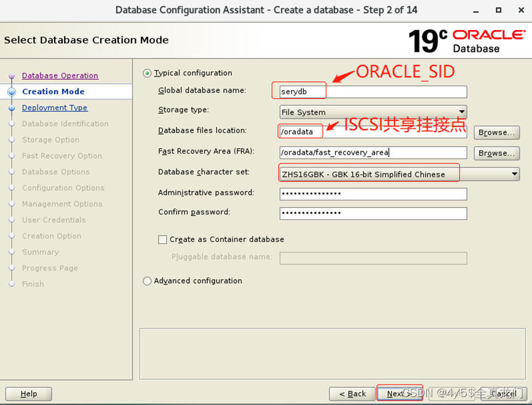Enable Create as Container database
The height and width of the screenshot is (405, 532).
pos(162,239)
